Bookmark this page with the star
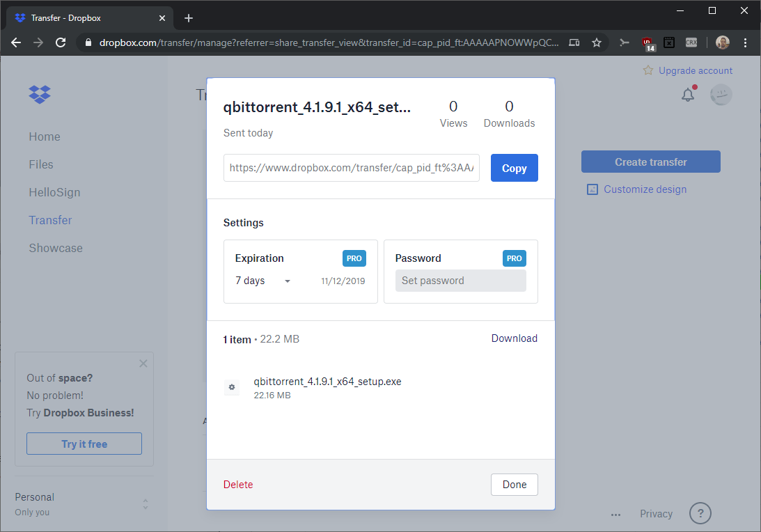This screenshot has height=532, width=761. [597, 42]
